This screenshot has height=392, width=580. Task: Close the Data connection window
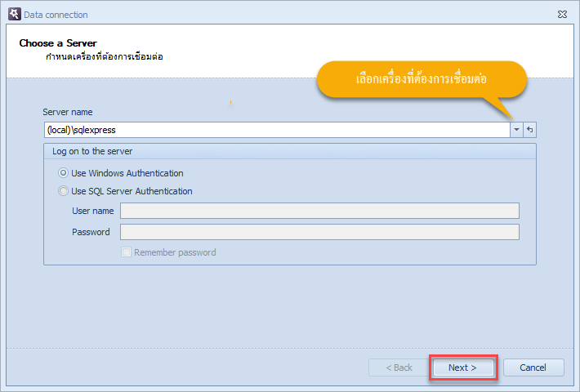coord(562,15)
